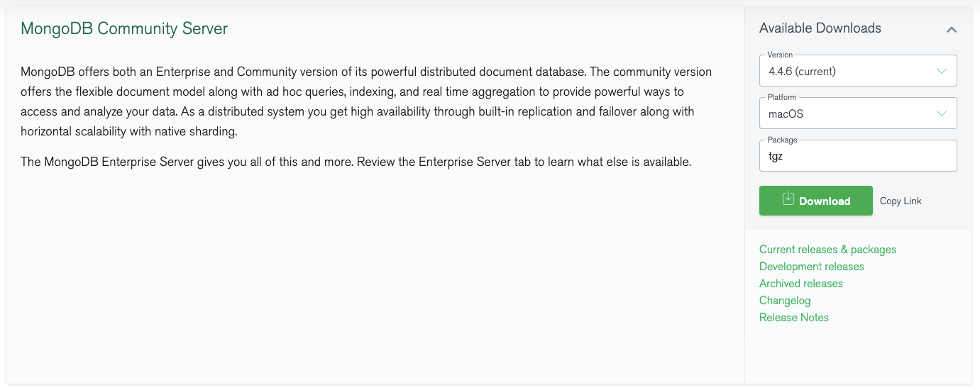Go to Development releases link
Image resolution: width=980 pixels, height=390 pixels.
pyautogui.click(x=811, y=267)
